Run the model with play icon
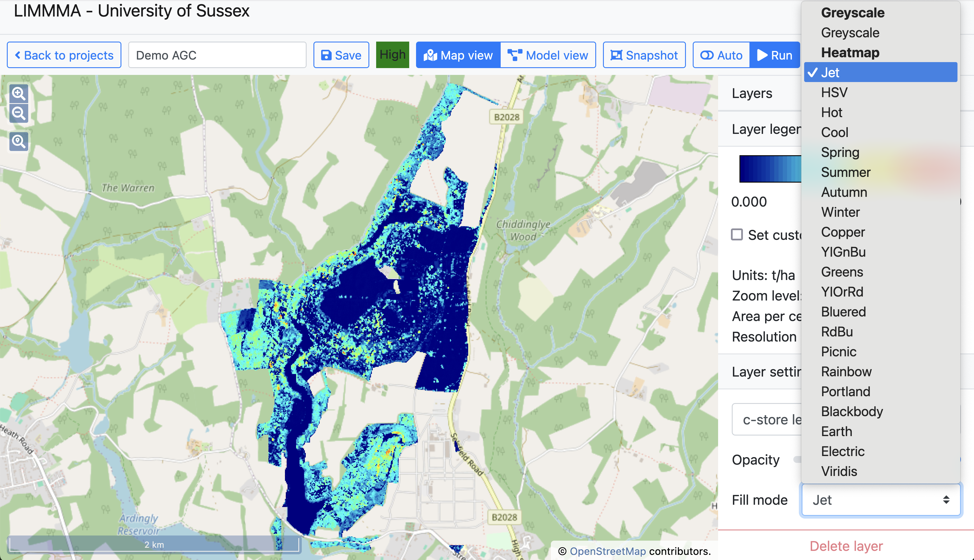The image size is (974, 560). tap(775, 55)
